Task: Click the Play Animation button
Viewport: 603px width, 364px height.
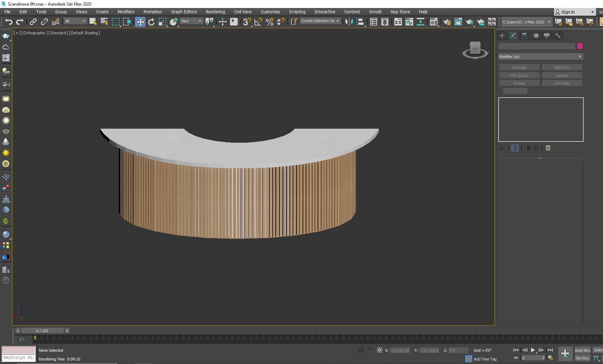Action: (x=533, y=350)
